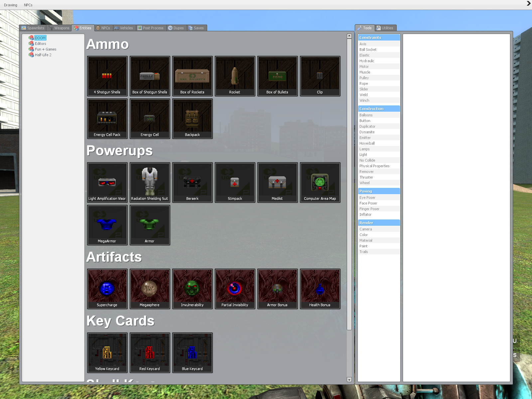
Task: Open the Post Process tab
Action: click(x=151, y=28)
